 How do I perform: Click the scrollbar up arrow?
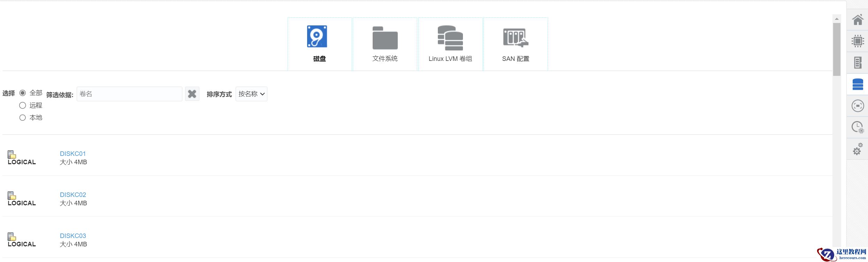pos(837,19)
